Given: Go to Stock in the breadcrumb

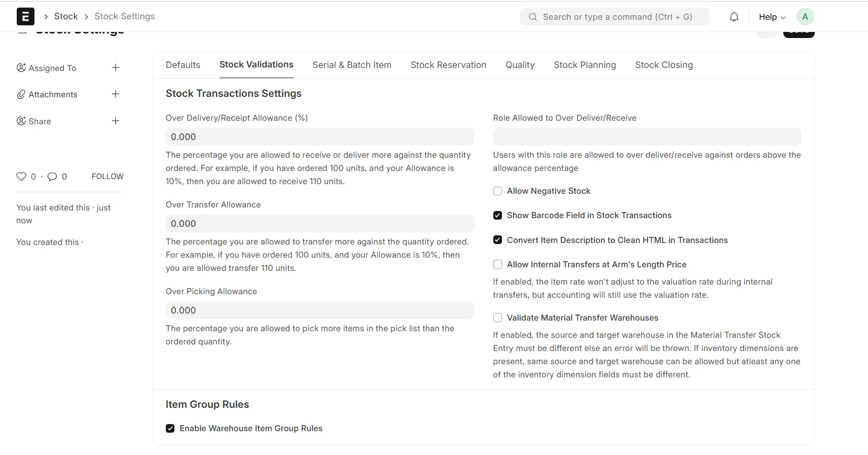Looking at the screenshot, I should pyautogui.click(x=66, y=16).
